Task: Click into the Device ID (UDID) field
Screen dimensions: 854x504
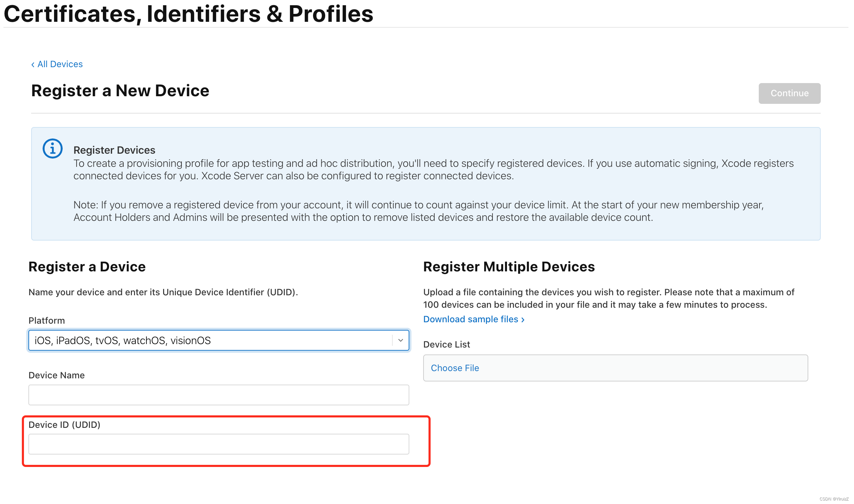Action: [219, 444]
